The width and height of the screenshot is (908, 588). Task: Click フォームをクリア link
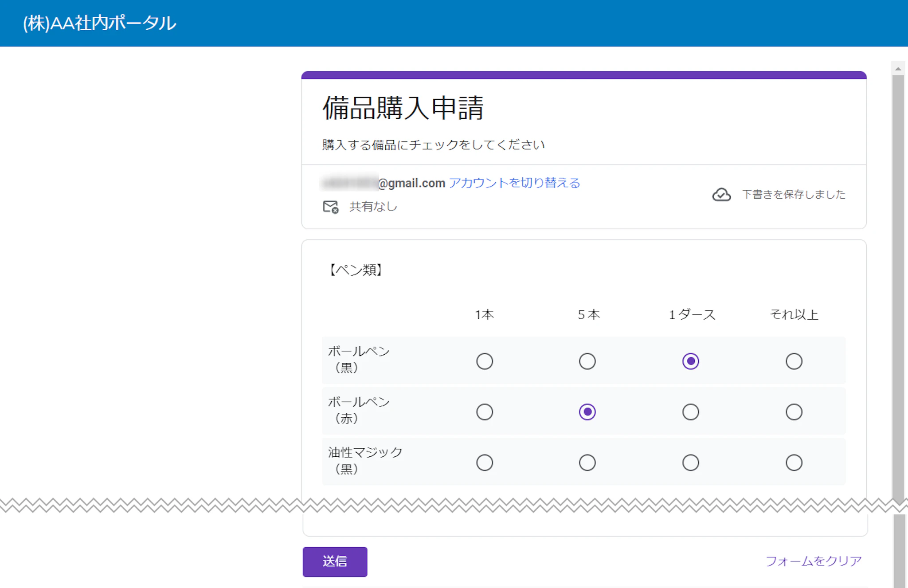[813, 561]
